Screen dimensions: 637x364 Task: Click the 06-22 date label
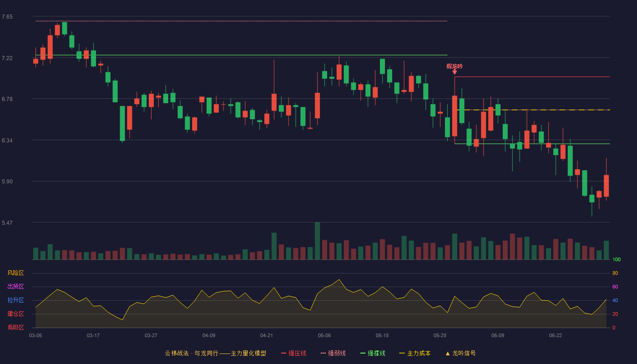(x=556, y=335)
